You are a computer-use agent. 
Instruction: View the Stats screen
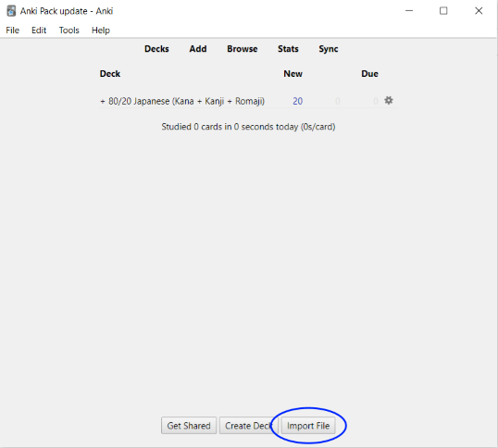[x=288, y=49]
